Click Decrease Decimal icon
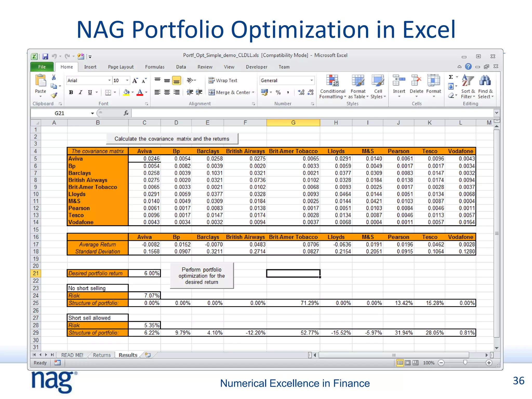 tap(310, 92)
